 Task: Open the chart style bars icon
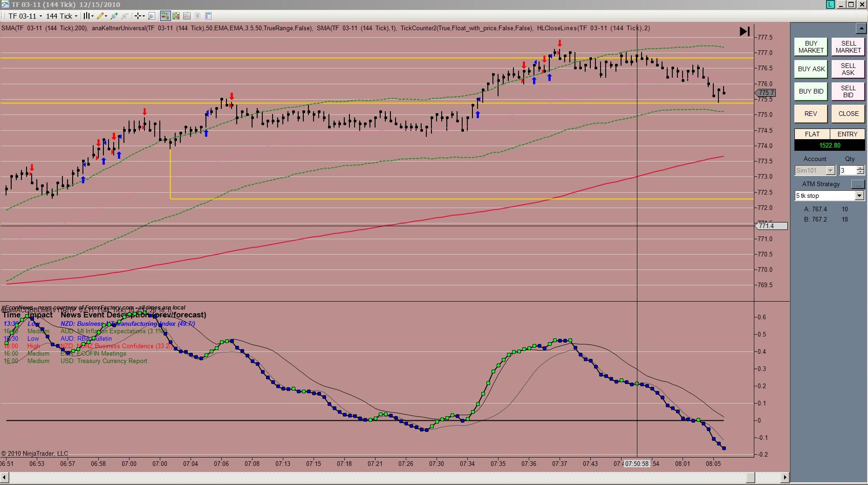click(x=86, y=16)
